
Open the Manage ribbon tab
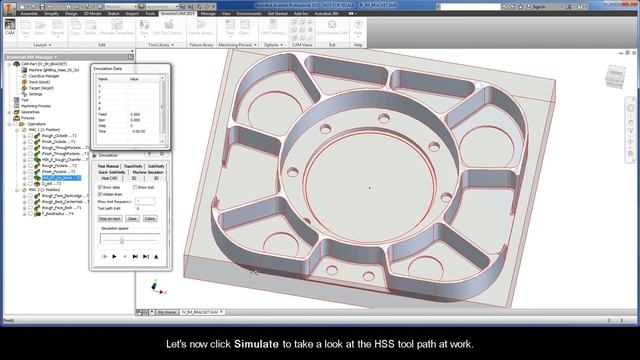pos(208,13)
